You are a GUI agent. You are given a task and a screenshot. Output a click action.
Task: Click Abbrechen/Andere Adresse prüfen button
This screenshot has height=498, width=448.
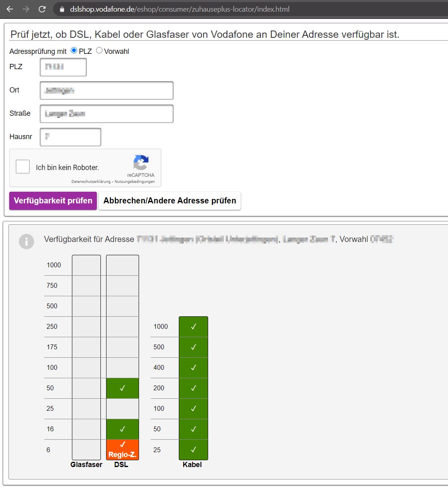pyautogui.click(x=170, y=201)
